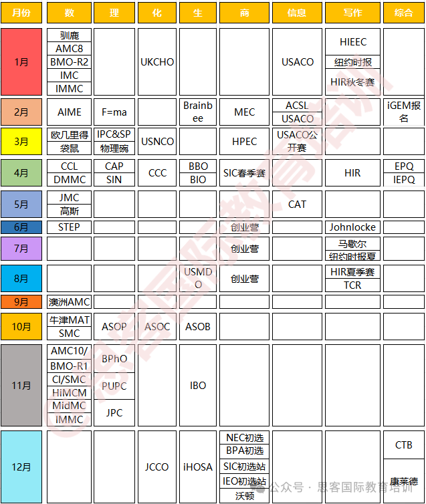
Task: Click the 欧几里得 cell
Action: click(x=69, y=134)
